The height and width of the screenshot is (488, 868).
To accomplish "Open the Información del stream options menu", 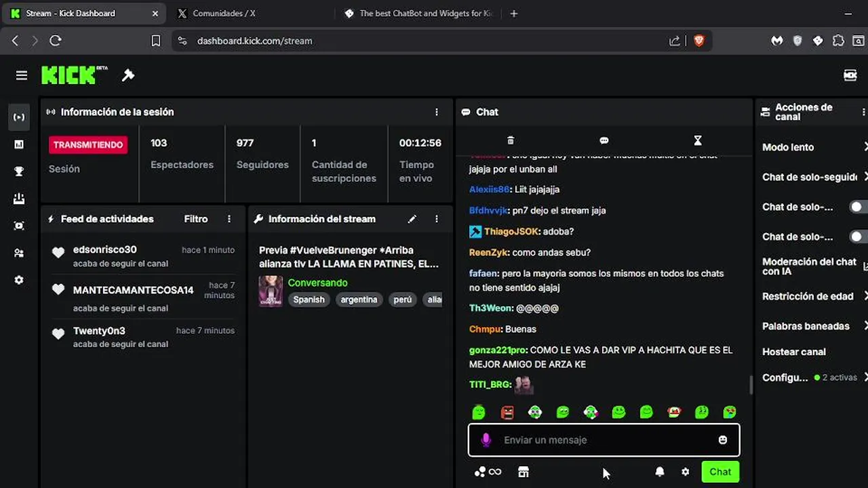I will pos(437,219).
